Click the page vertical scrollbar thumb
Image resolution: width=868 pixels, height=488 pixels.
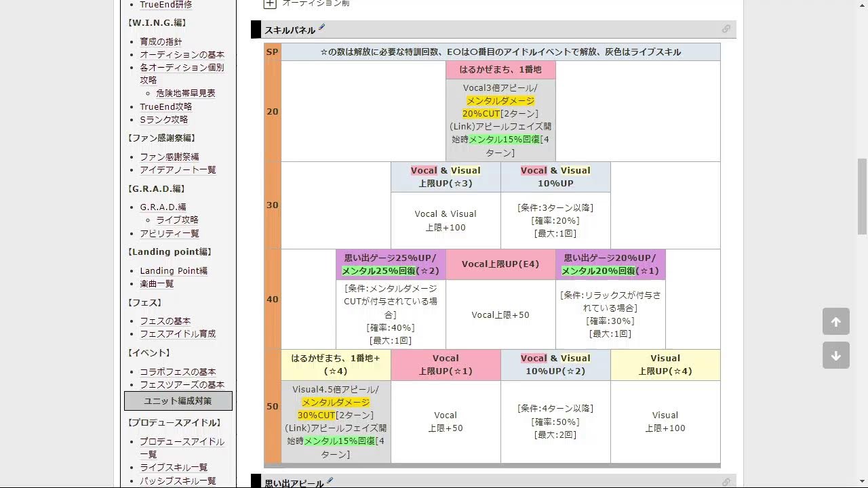pyautogui.click(x=862, y=197)
